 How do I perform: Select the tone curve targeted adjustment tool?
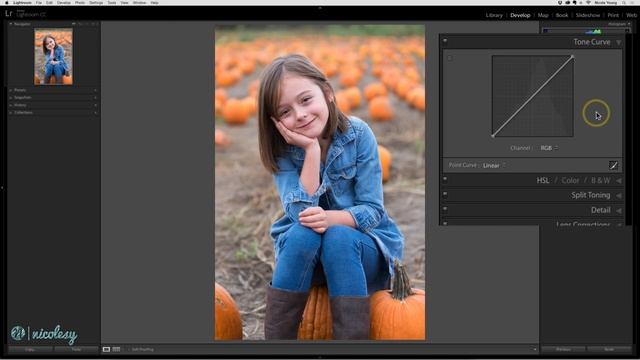pos(450,58)
